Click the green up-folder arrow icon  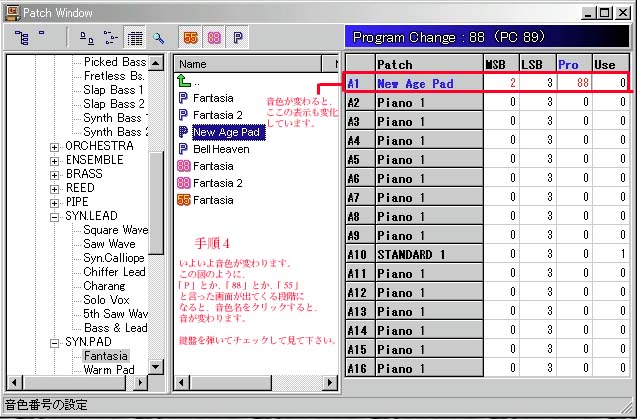tap(183, 81)
